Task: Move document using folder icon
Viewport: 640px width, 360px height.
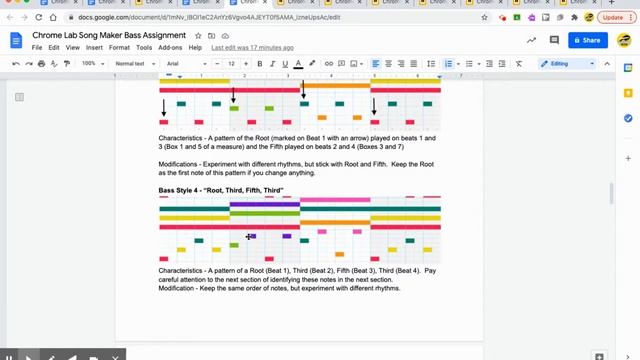Action: [211, 36]
